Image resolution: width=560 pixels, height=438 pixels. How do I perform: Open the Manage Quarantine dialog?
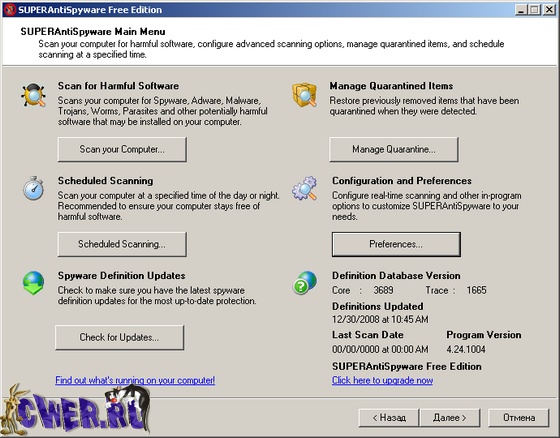click(394, 149)
